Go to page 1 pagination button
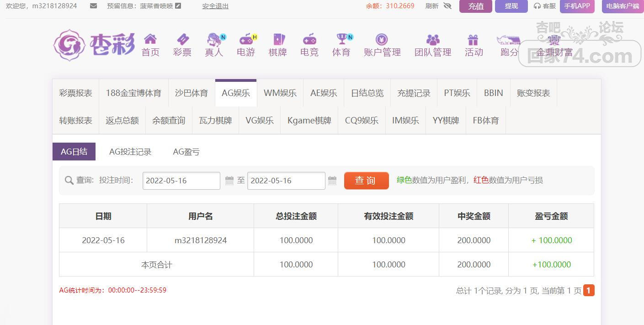The height and width of the screenshot is (325, 644). [x=589, y=290]
